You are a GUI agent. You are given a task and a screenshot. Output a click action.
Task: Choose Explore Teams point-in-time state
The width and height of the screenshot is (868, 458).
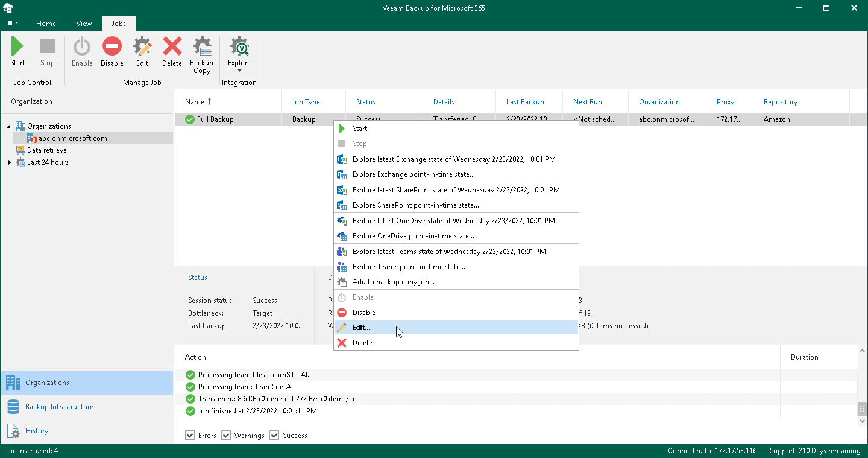(456, 267)
